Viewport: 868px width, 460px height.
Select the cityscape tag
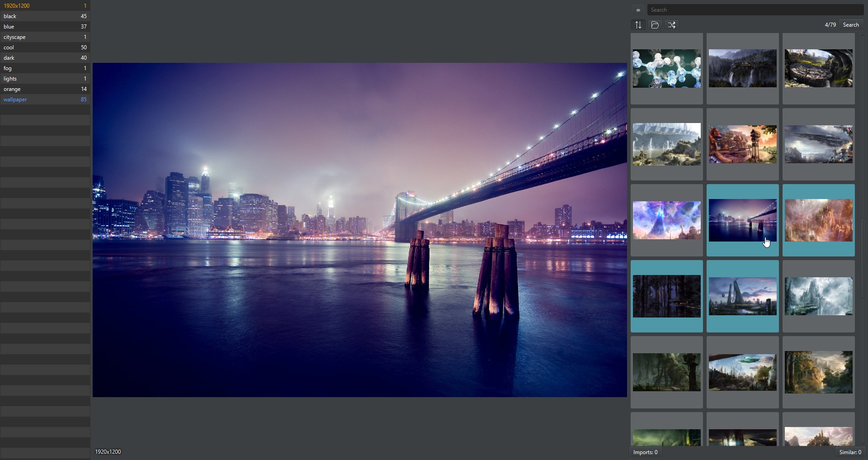(x=45, y=37)
